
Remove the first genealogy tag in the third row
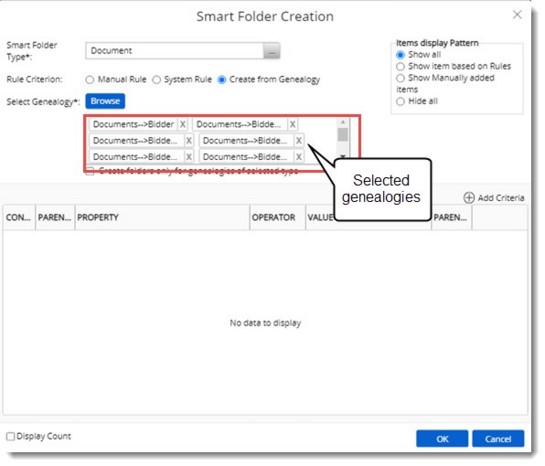click(x=189, y=157)
